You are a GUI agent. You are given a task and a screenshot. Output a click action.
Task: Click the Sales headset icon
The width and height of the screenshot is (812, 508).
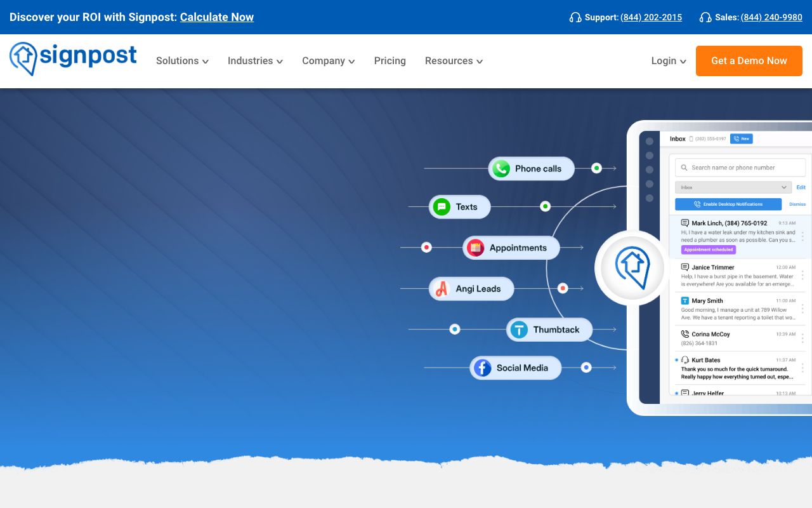pos(705,17)
